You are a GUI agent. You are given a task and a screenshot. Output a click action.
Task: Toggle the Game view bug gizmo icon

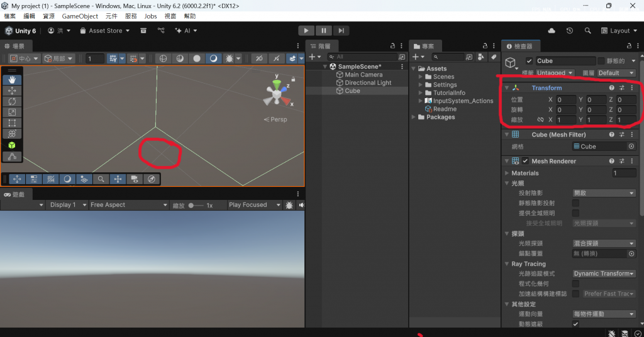tap(289, 205)
